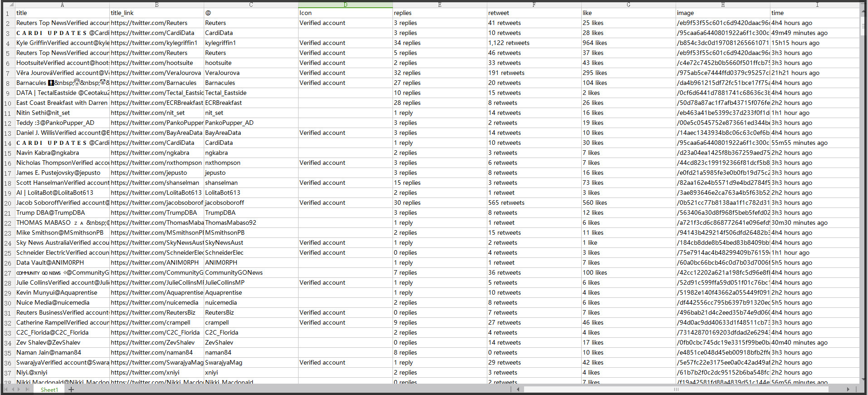
Task: Jump to last sheet with navigation arrow
Action: 26,390
